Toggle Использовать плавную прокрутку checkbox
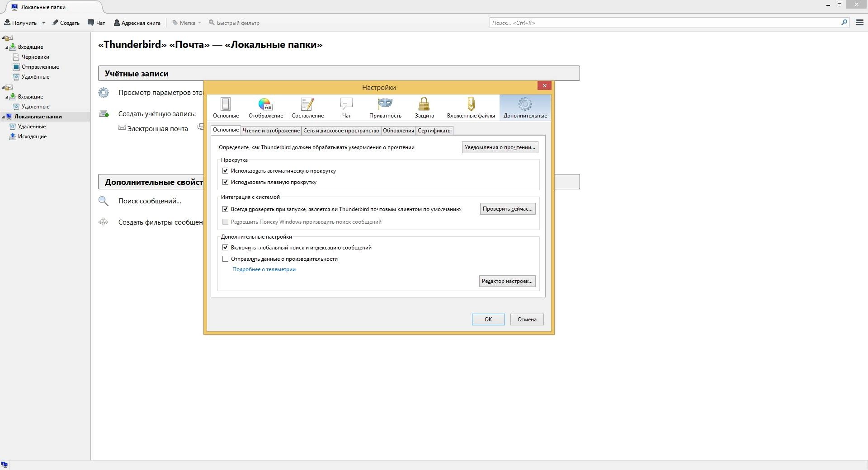Screen dimensions: 868x470 point(225,182)
